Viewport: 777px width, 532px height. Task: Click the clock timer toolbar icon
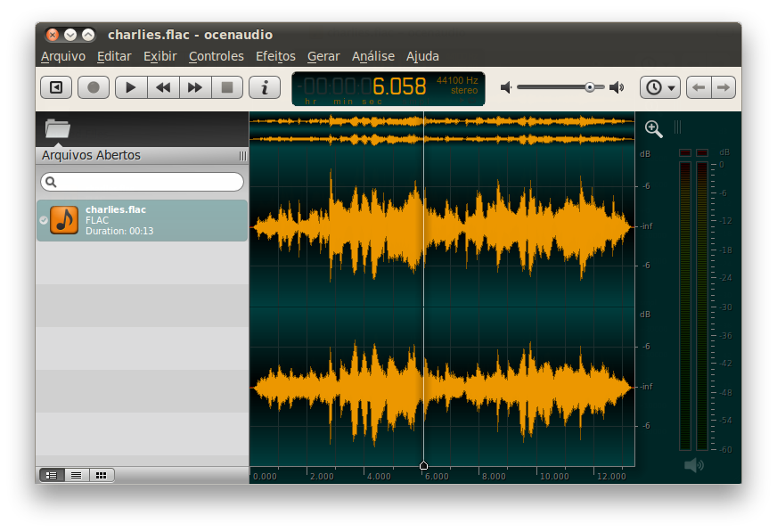point(653,86)
